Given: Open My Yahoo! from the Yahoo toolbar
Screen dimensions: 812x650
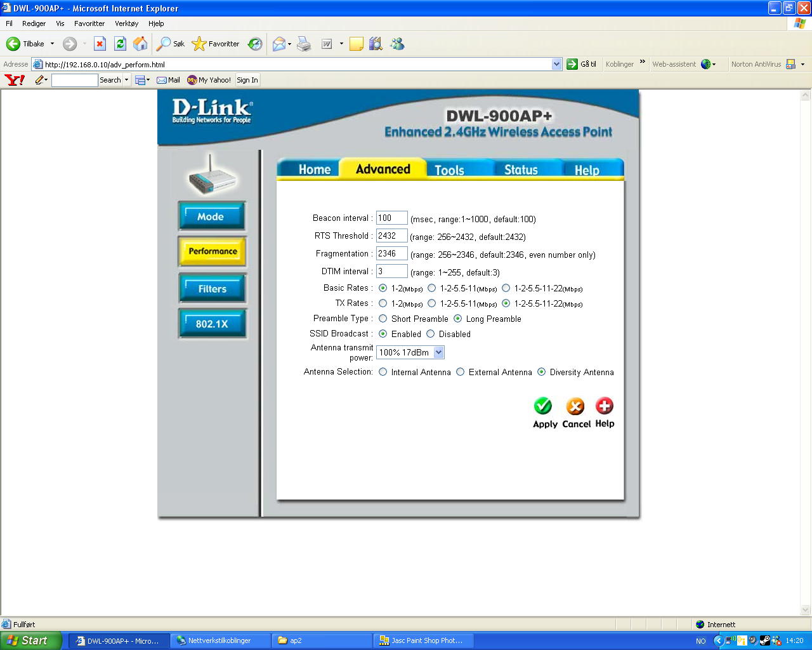Looking at the screenshot, I should point(209,80).
